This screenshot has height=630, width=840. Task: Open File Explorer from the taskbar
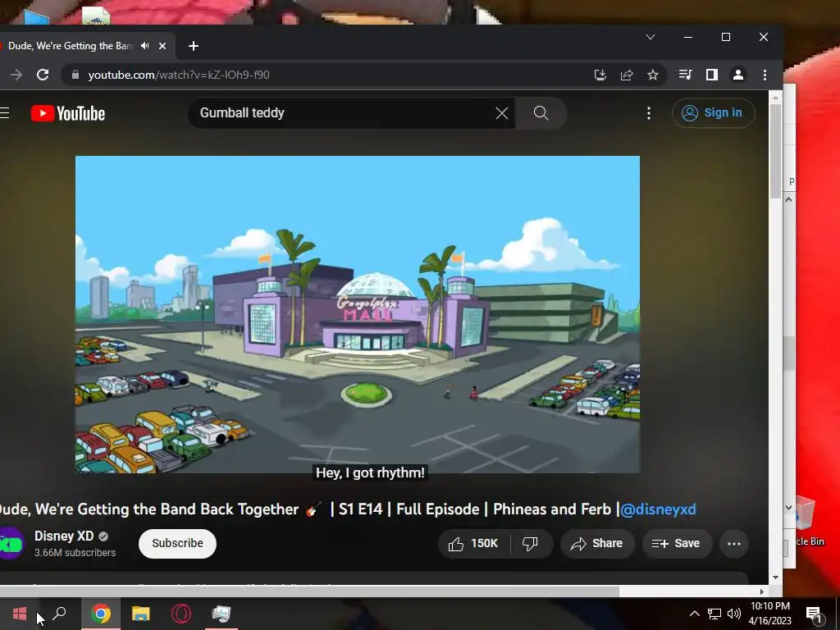pyautogui.click(x=141, y=614)
